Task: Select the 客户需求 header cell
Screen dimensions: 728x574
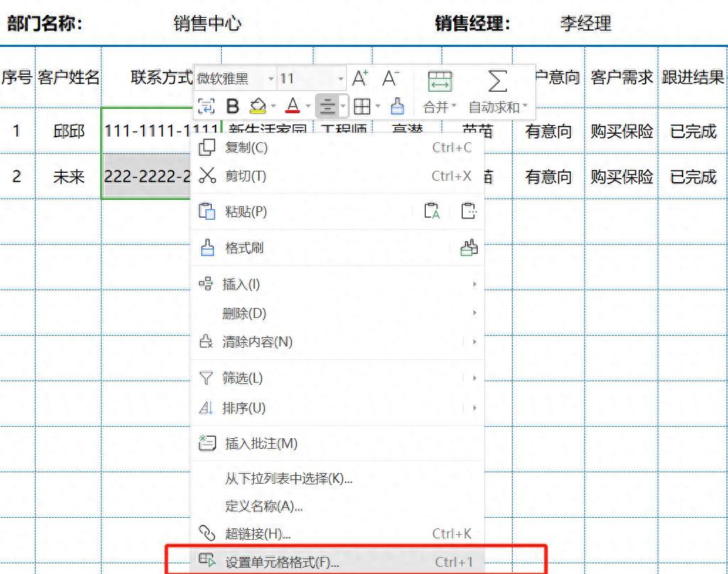Action: [x=621, y=77]
